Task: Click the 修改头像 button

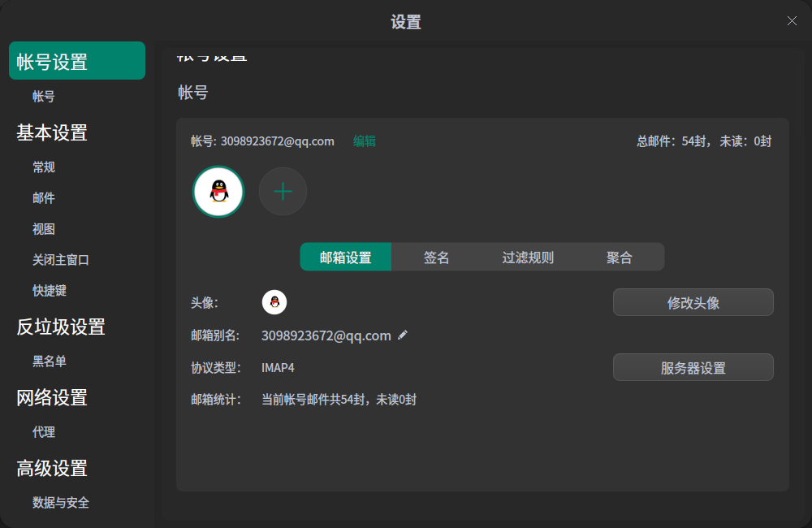Action: pos(693,301)
